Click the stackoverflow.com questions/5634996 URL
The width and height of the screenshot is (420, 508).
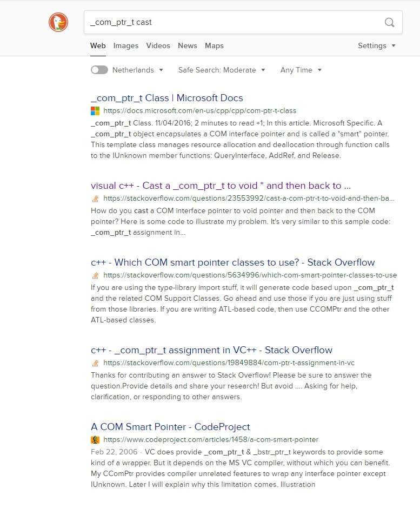(x=250, y=275)
